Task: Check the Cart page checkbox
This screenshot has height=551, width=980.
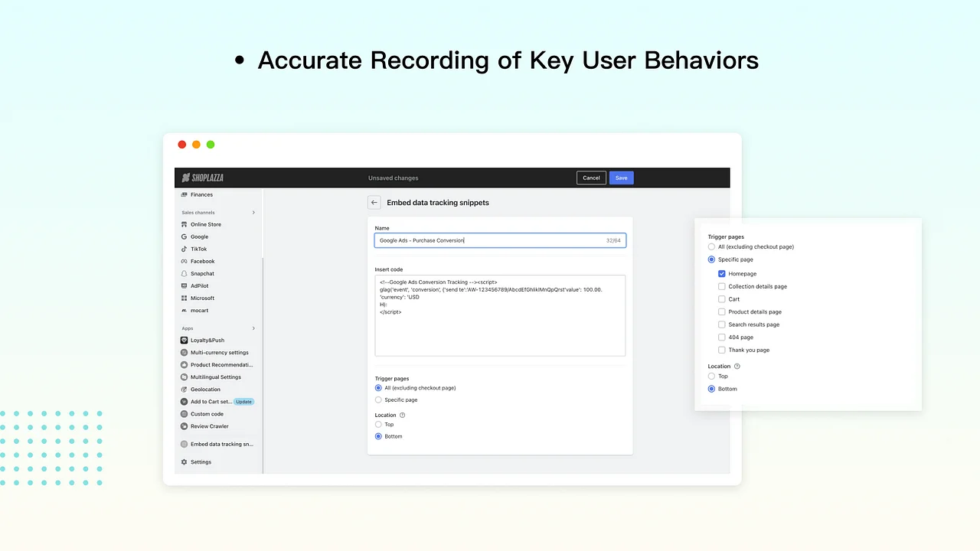Action: (722, 299)
